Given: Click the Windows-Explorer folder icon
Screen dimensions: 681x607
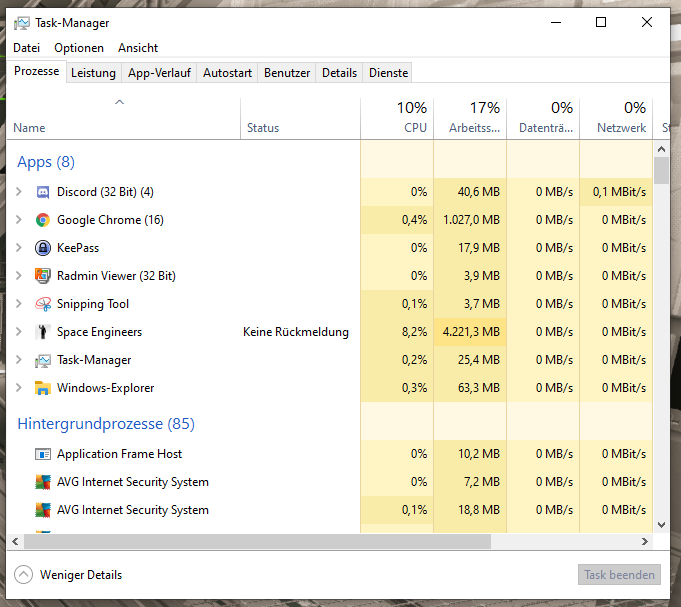Looking at the screenshot, I should coord(43,388).
